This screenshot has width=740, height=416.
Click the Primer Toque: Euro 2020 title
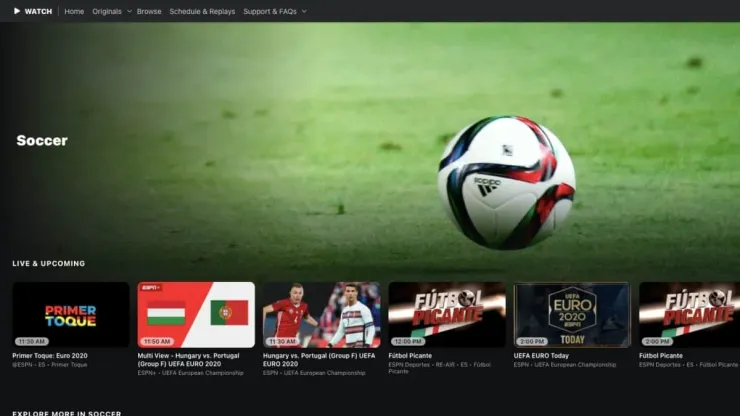pos(51,355)
